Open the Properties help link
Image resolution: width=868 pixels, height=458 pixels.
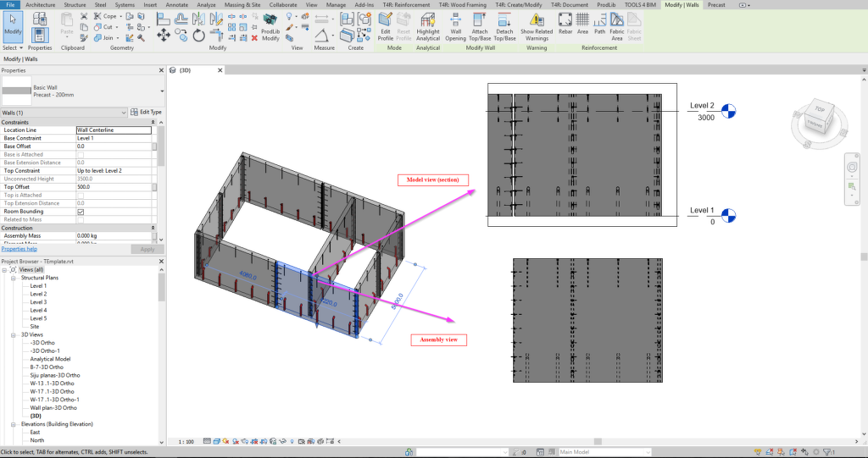coord(19,248)
